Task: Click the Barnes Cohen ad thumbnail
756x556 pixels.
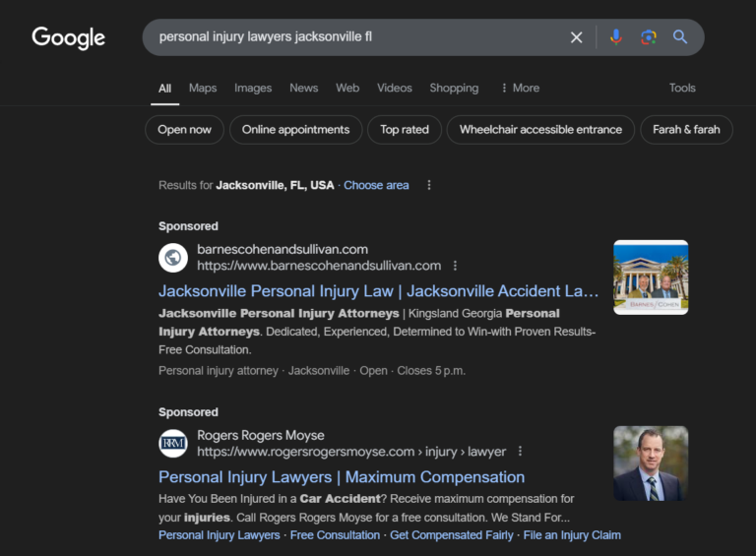Action: click(x=651, y=278)
